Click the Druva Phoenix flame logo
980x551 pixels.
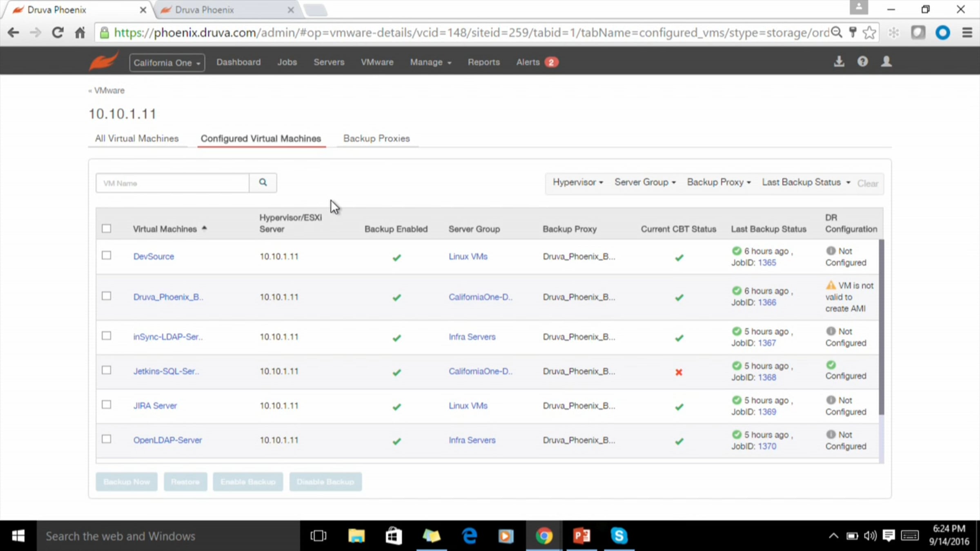click(104, 61)
